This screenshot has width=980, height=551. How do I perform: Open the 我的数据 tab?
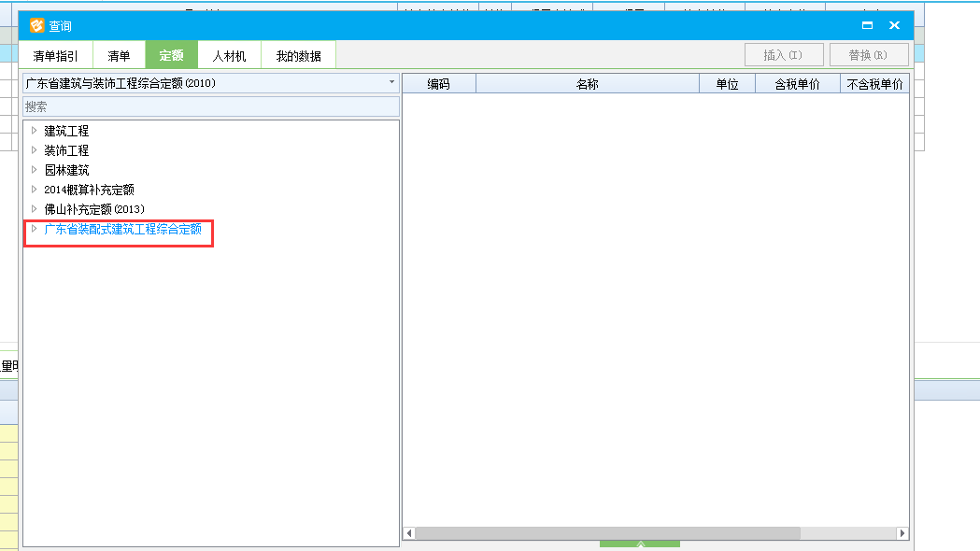coord(299,56)
